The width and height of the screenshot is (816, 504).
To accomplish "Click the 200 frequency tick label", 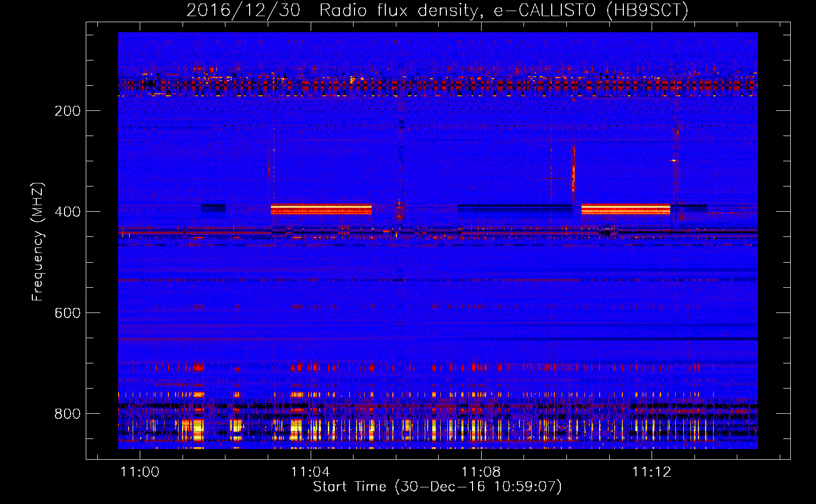I will [68, 111].
